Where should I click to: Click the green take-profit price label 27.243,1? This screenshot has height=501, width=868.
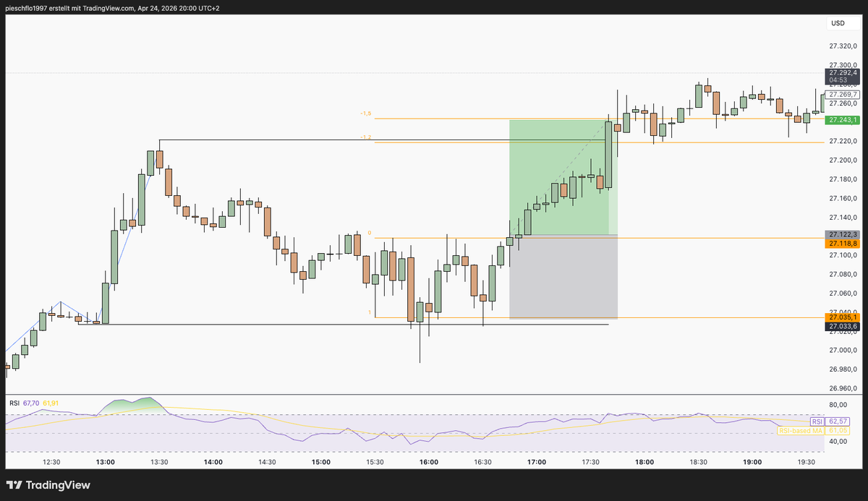[842, 120]
